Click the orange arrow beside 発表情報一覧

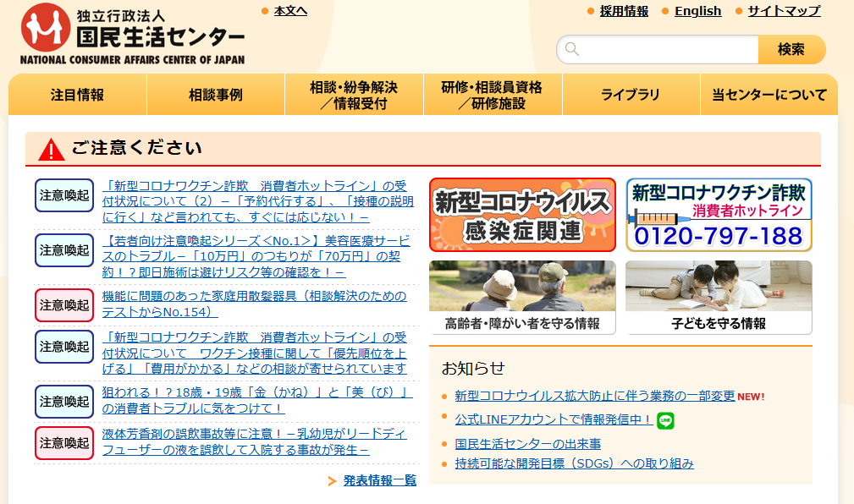[x=332, y=480]
